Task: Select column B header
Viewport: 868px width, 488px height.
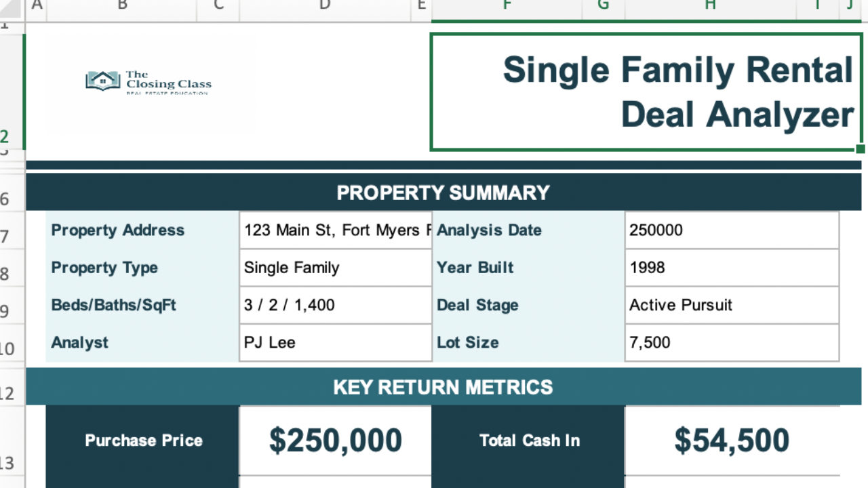Action: tap(122, 5)
